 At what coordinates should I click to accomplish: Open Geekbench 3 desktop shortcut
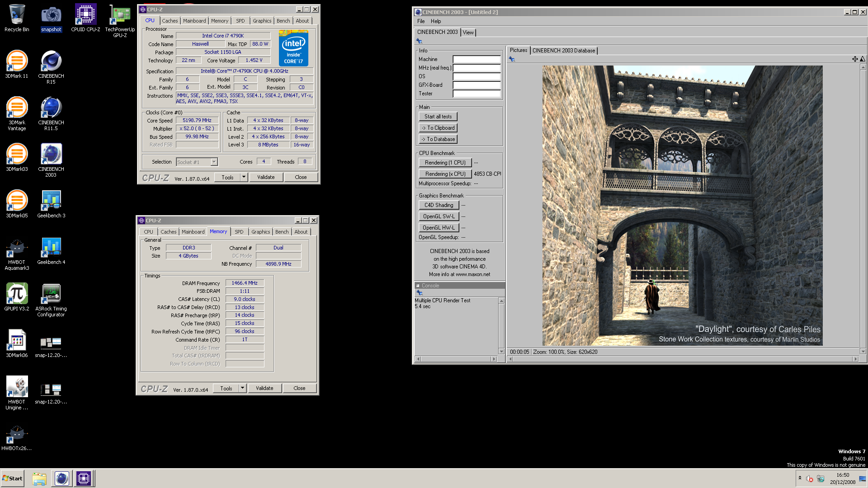point(51,204)
